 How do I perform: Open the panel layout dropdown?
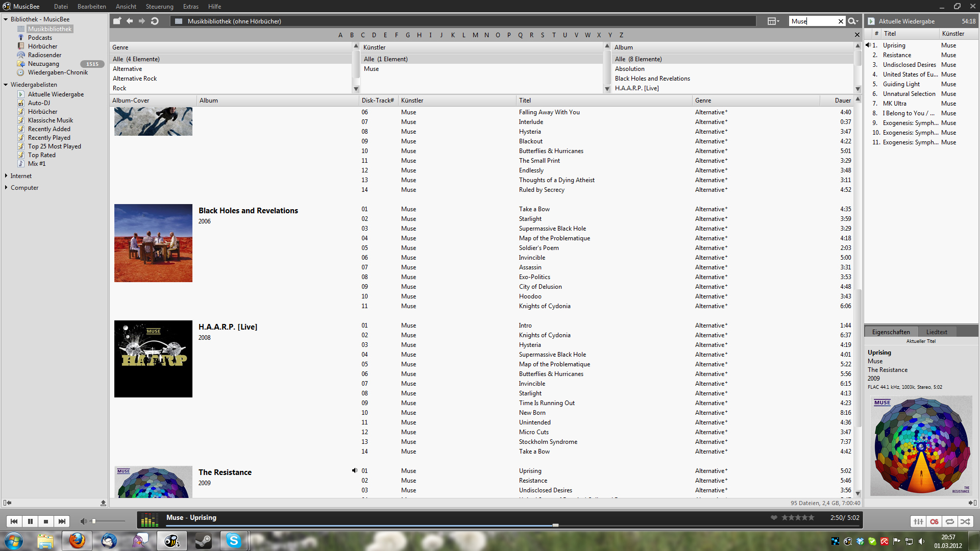(773, 21)
